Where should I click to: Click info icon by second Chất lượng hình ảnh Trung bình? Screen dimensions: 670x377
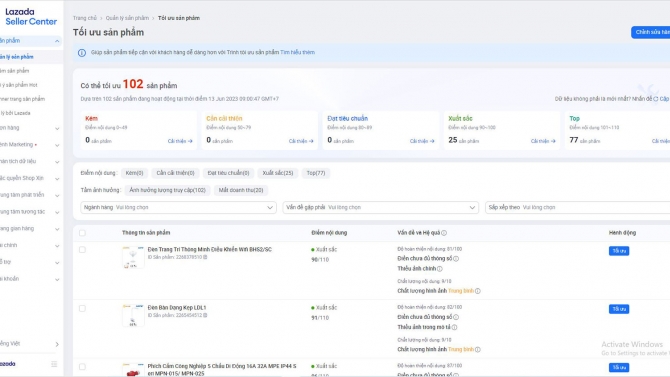click(478, 350)
